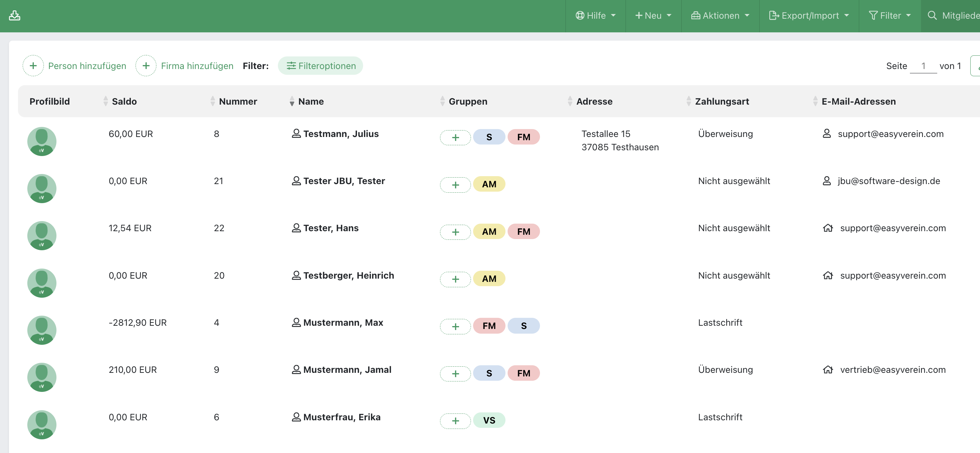Click balance 210,00 EUR
Image resolution: width=980 pixels, height=453 pixels.
[x=132, y=370]
